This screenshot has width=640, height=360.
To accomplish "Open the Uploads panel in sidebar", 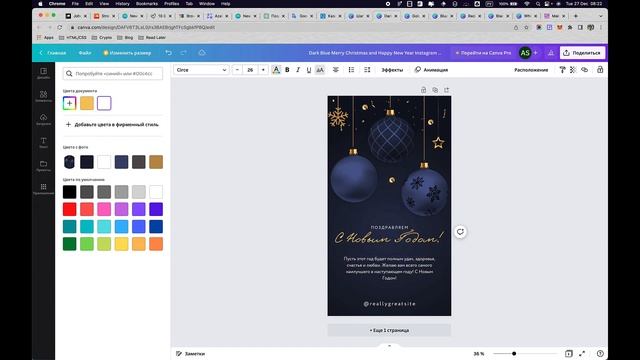I will pos(43,120).
